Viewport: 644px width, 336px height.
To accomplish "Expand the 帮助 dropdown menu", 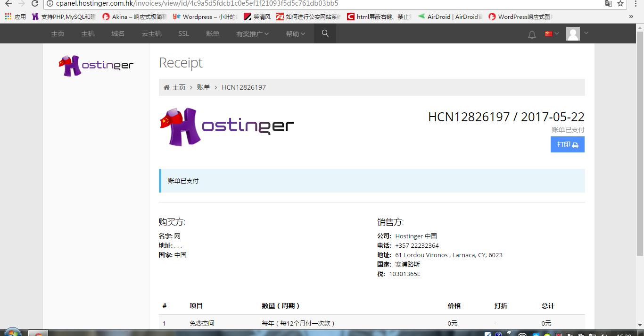I will click(295, 34).
